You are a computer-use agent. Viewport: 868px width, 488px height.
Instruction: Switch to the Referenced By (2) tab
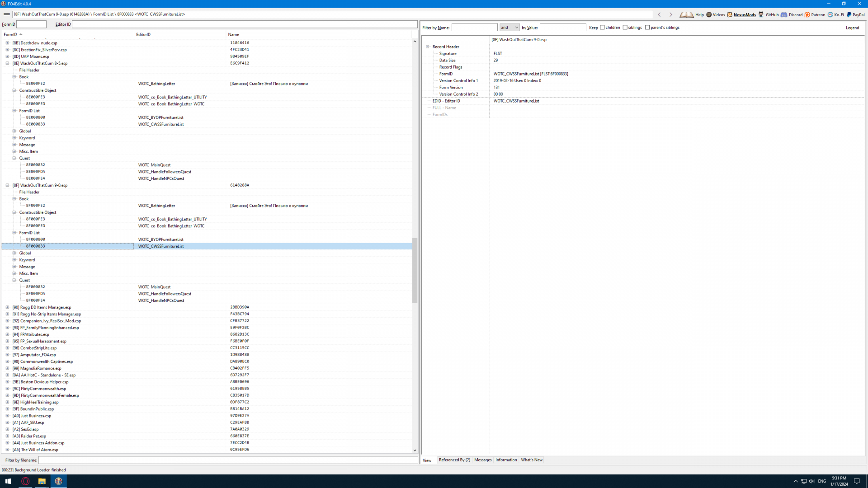(454, 460)
